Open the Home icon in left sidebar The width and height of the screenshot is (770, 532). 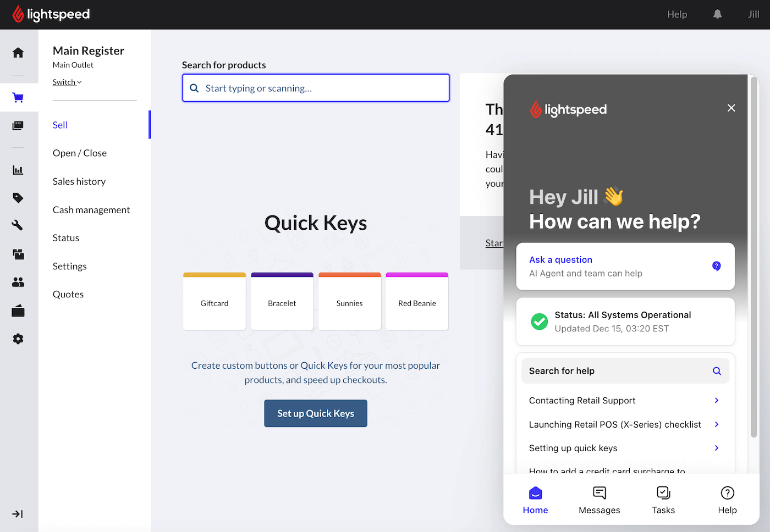coord(18,53)
